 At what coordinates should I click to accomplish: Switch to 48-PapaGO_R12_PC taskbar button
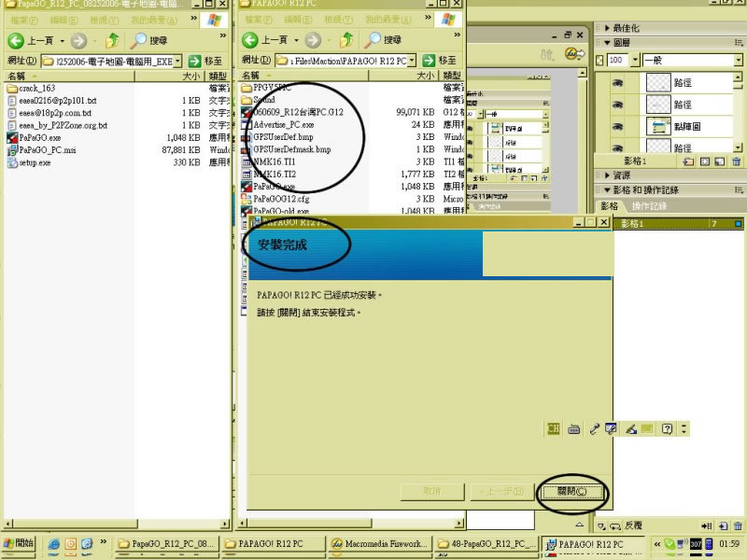[486, 544]
